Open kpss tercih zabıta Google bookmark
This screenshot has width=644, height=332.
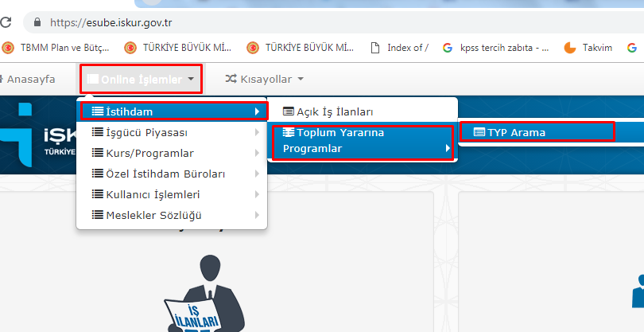pyautogui.click(x=496, y=48)
